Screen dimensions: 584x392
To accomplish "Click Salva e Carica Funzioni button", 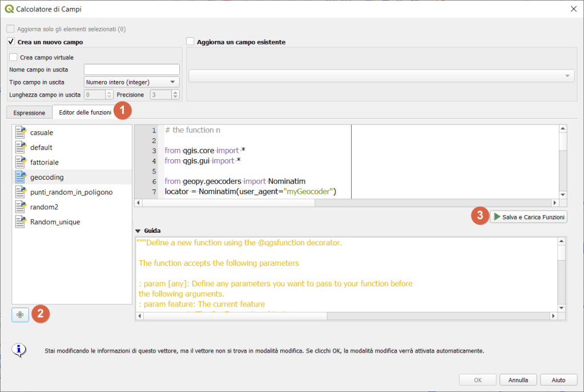I will [529, 217].
